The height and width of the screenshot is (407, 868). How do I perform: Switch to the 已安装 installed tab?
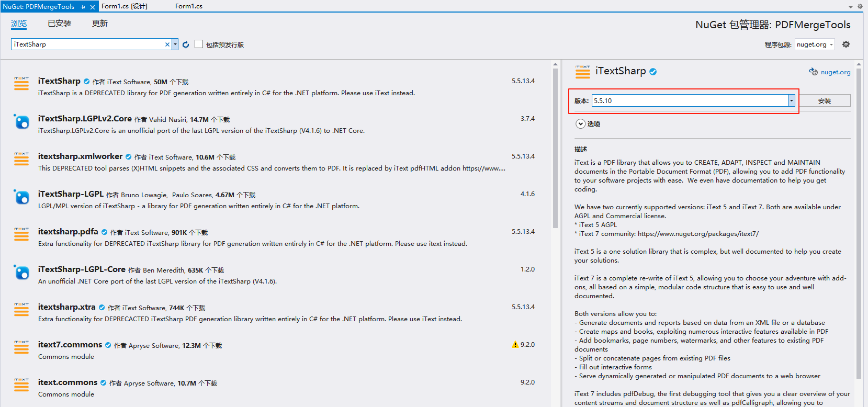click(59, 24)
